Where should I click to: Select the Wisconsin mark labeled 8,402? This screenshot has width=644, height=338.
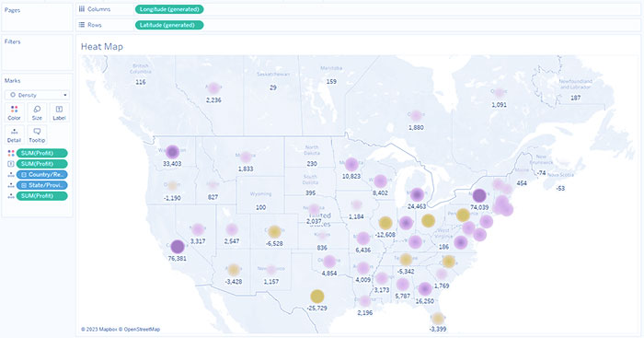click(x=380, y=181)
